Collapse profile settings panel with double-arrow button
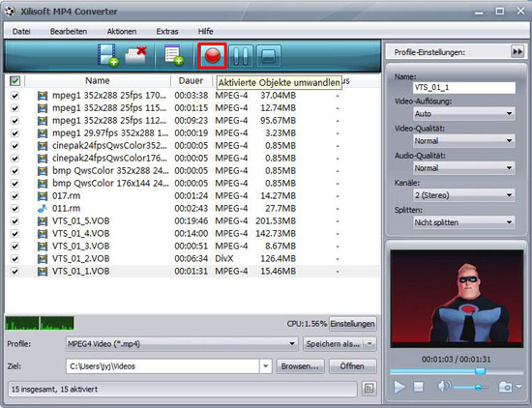 coord(517,51)
